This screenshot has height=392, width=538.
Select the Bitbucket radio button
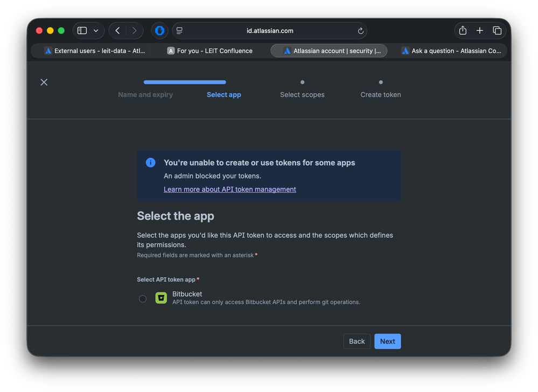pos(142,298)
